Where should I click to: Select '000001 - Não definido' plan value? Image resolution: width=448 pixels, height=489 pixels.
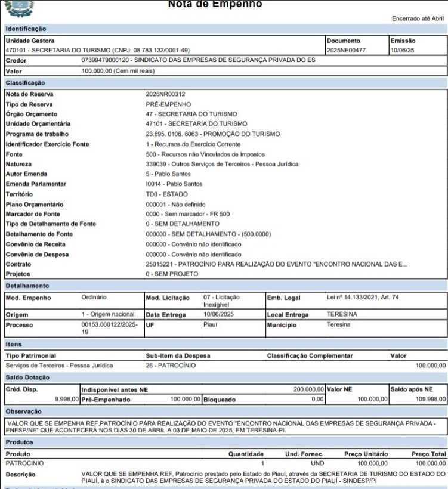pyautogui.click(x=175, y=205)
